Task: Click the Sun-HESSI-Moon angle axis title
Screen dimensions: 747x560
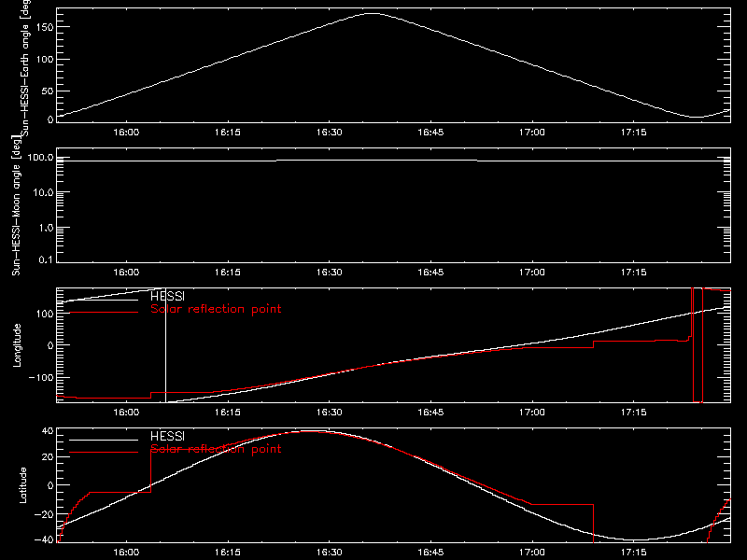Action: pos(16,205)
